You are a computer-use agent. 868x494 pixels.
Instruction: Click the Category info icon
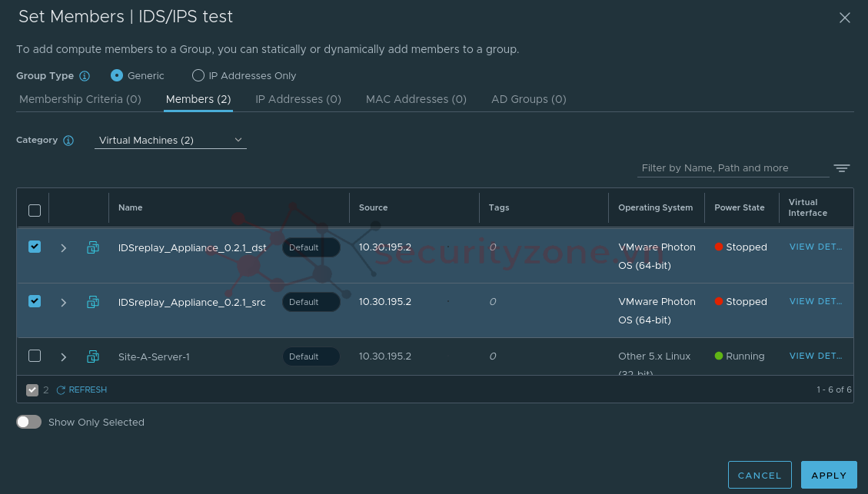(x=68, y=141)
